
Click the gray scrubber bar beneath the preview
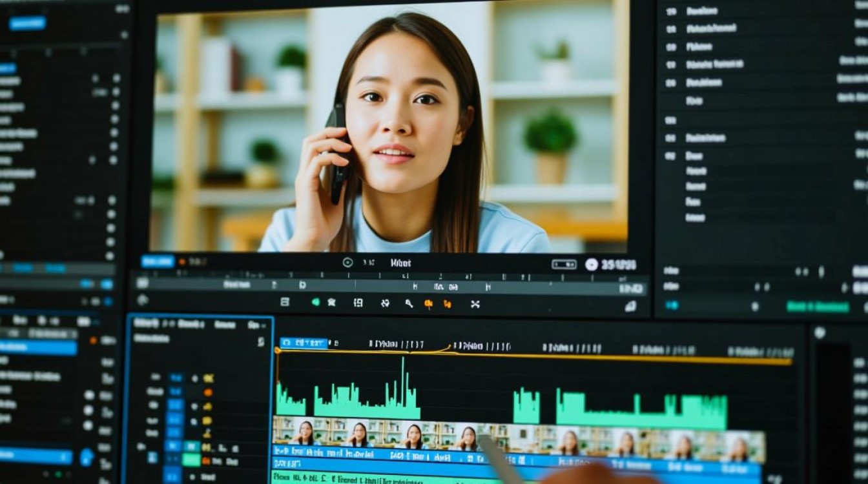(390, 284)
